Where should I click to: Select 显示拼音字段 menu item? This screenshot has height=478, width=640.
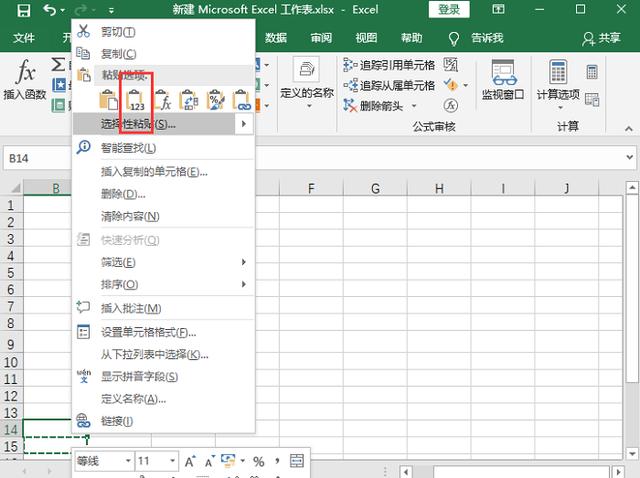pos(162,376)
